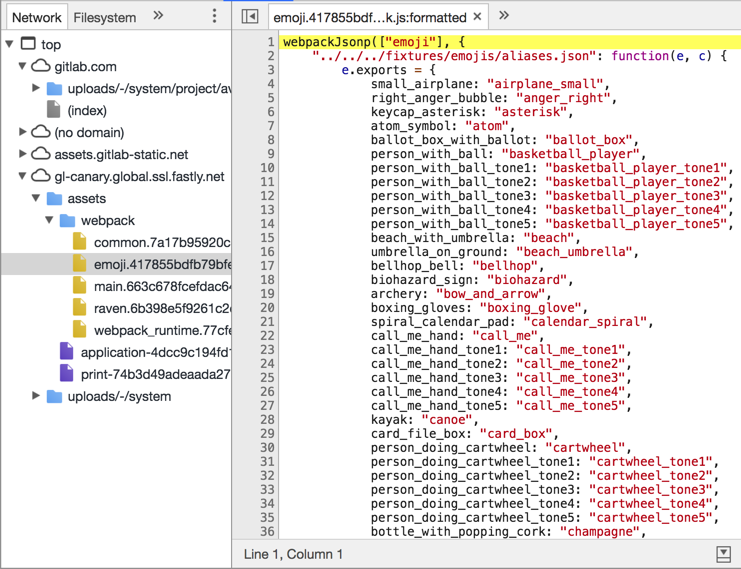This screenshot has height=569, width=741.
Task: Close the emoji formatted file tab
Action: [478, 17]
